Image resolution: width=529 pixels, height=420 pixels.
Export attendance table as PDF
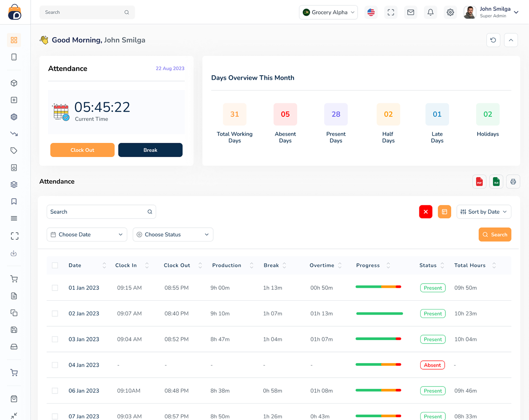pos(479,181)
